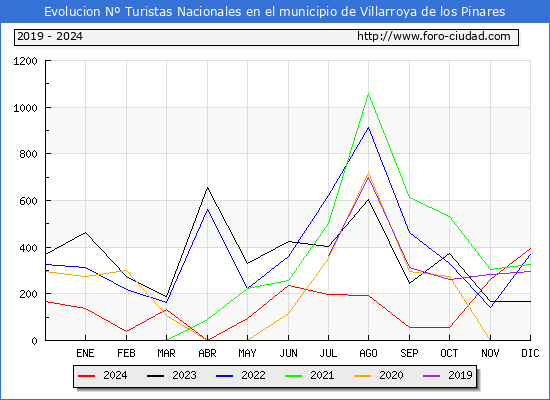
Task: Open the http://www.foro-ciudad.com link text
Action: [434, 36]
